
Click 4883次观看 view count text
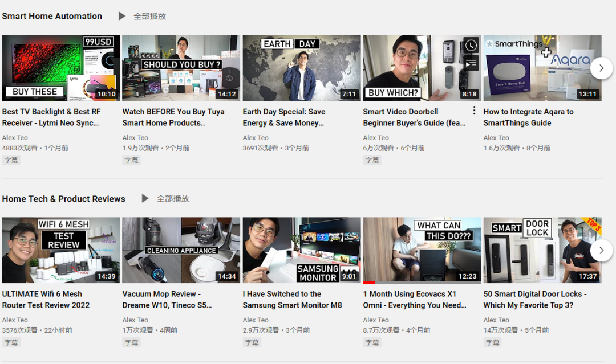tap(19, 148)
